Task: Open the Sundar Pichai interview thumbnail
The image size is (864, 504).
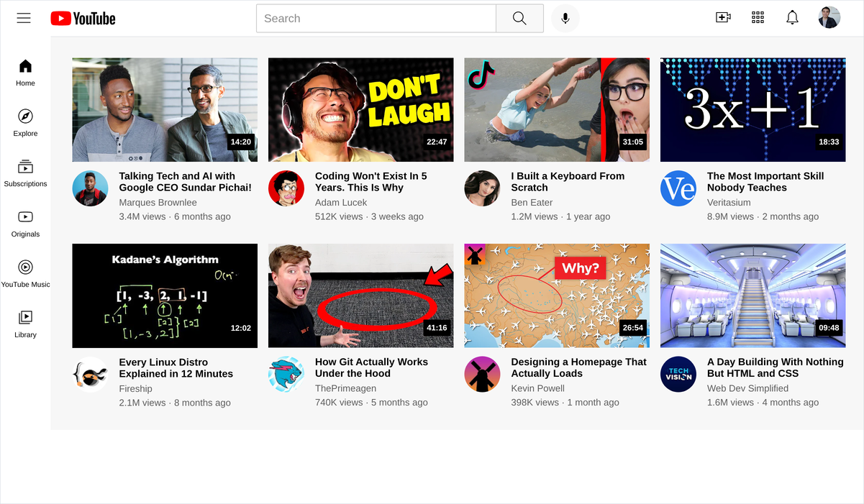Action: (x=165, y=110)
